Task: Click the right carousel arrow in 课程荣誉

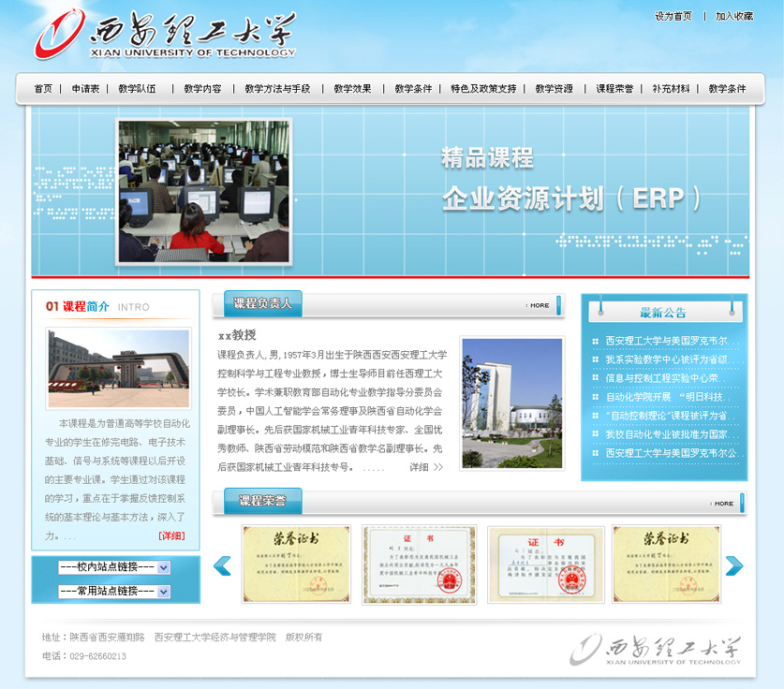Action: tap(734, 565)
